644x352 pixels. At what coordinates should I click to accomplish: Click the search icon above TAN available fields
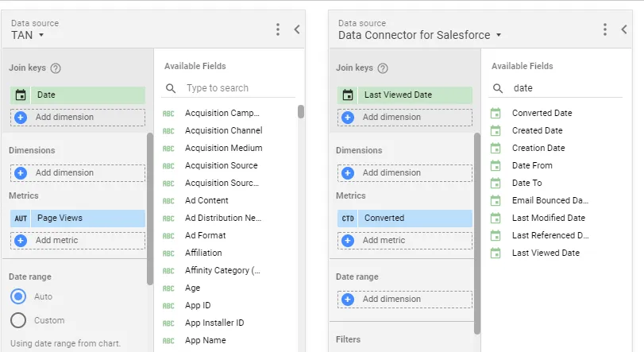pyautogui.click(x=171, y=88)
